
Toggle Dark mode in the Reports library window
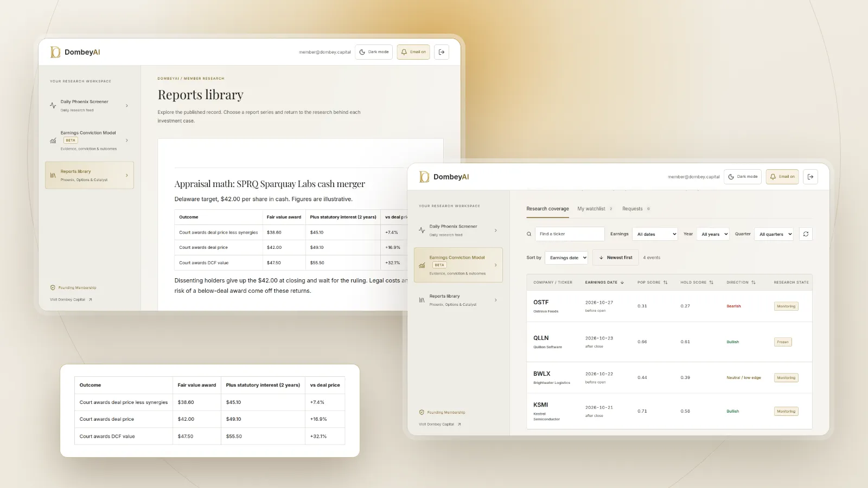(374, 52)
